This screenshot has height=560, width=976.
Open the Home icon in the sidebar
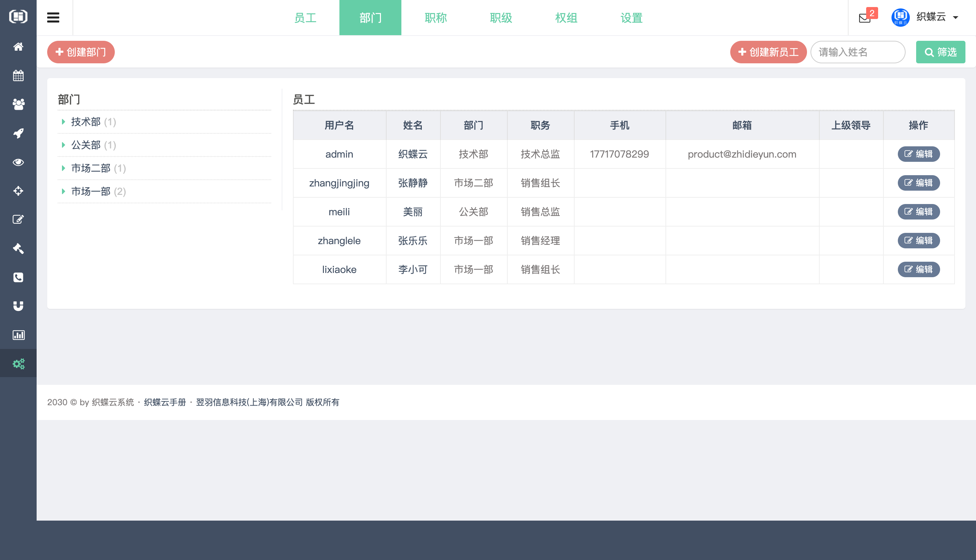pos(18,46)
